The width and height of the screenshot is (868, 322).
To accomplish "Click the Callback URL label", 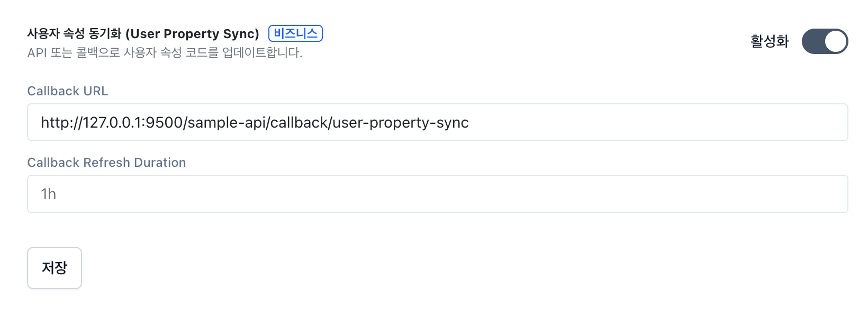I will [x=68, y=91].
